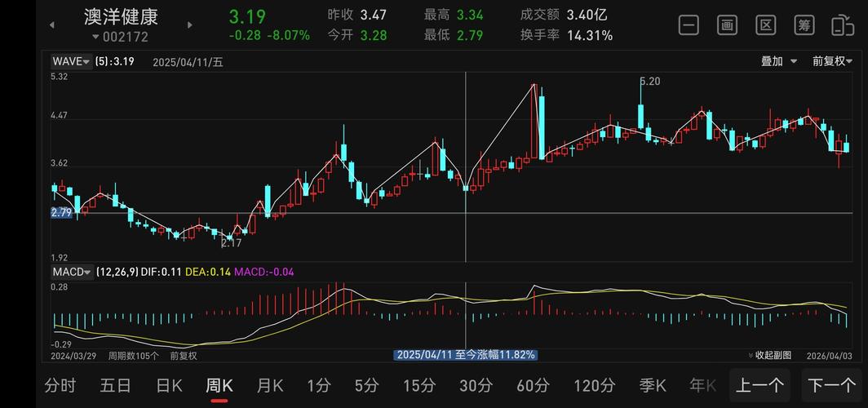Image resolution: width=868 pixels, height=408 pixels.
Task: Tap the 5.20 high price label
Action: click(x=650, y=82)
